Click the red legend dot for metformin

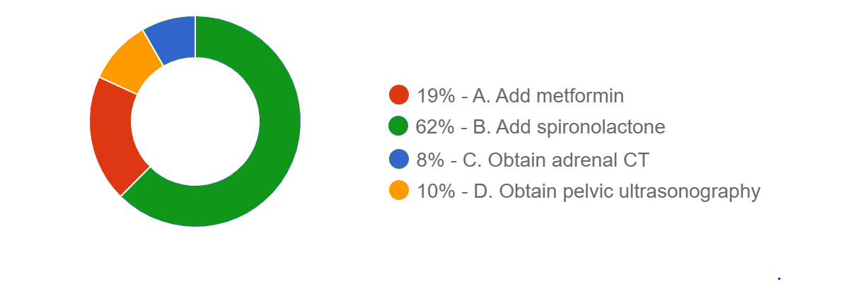tap(399, 95)
